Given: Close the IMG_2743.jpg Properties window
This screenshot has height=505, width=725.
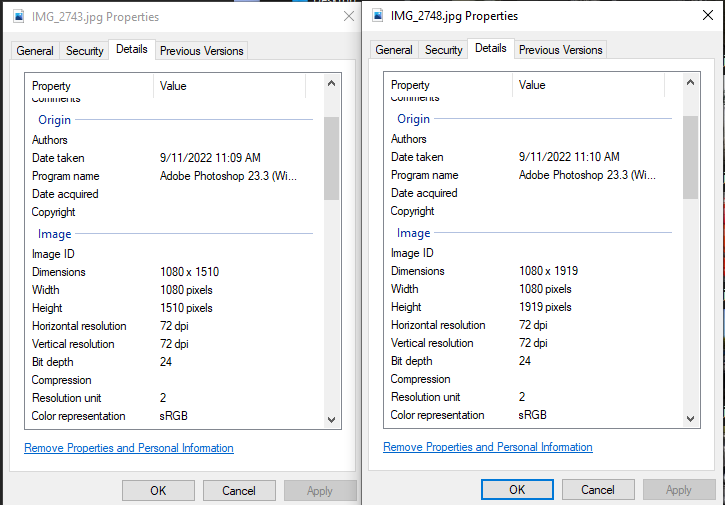Looking at the screenshot, I should 349,17.
